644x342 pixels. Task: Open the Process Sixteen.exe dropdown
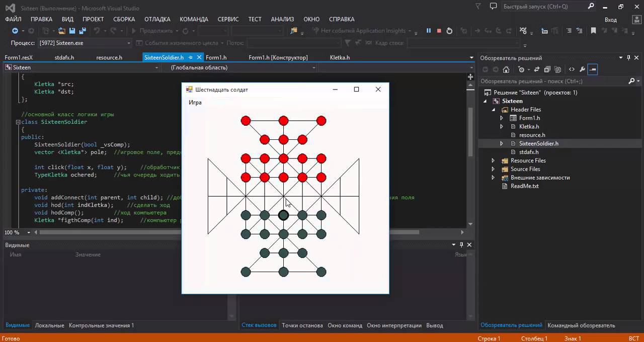click(129, 43)
